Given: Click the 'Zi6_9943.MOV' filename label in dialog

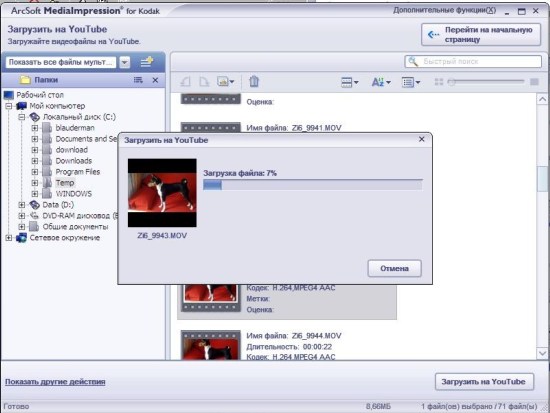Looking at the screenshot, I should [162, 235].
